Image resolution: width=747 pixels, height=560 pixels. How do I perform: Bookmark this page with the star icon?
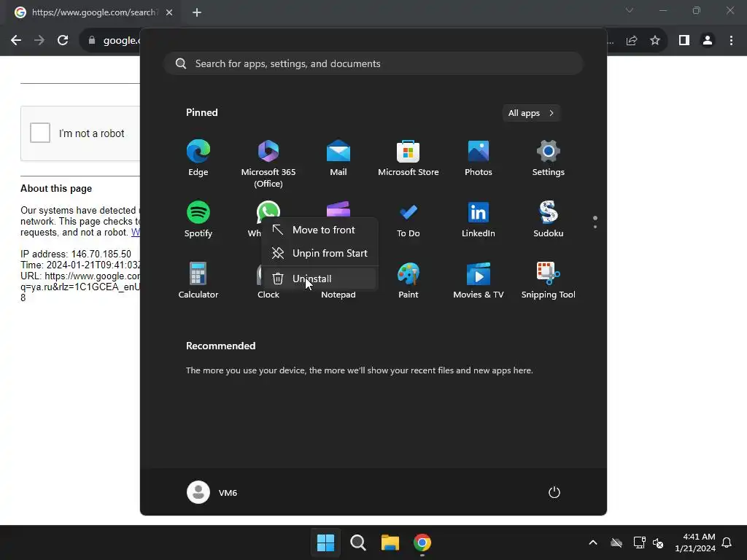click(655, 41)
